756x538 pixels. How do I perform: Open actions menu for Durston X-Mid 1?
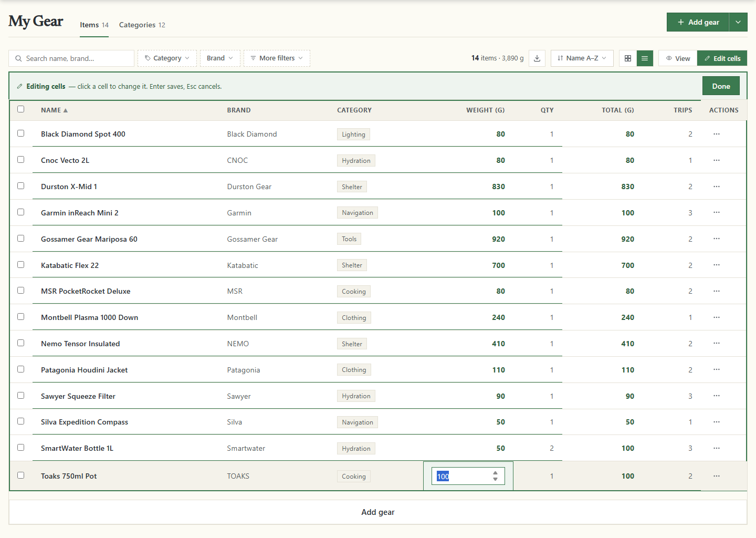pyautogui.click(x=717, y=187)
